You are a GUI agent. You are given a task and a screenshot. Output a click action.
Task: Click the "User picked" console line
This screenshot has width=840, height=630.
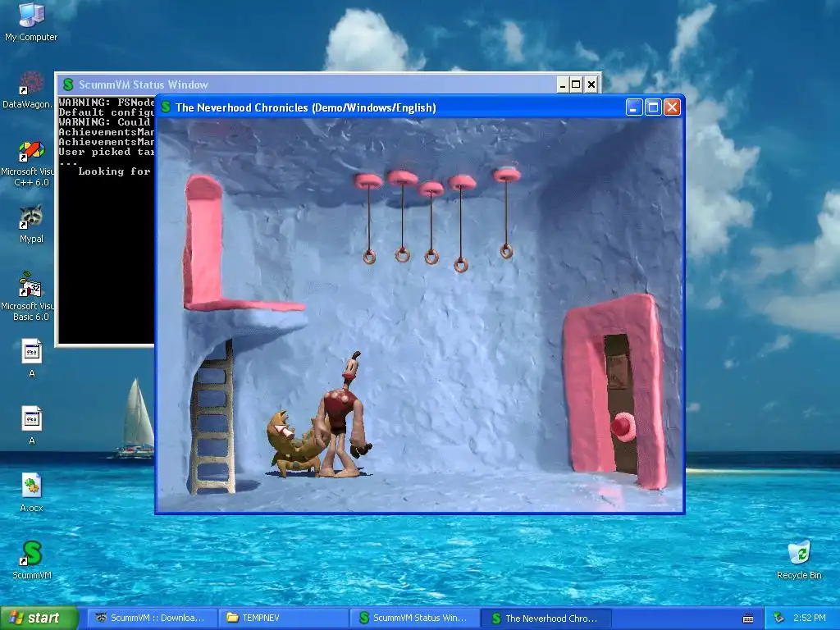107,152
